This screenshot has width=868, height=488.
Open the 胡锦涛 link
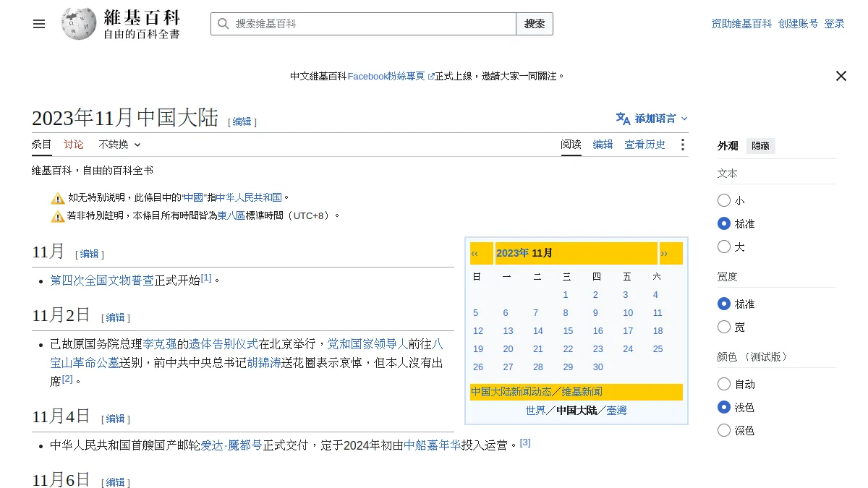264,363
